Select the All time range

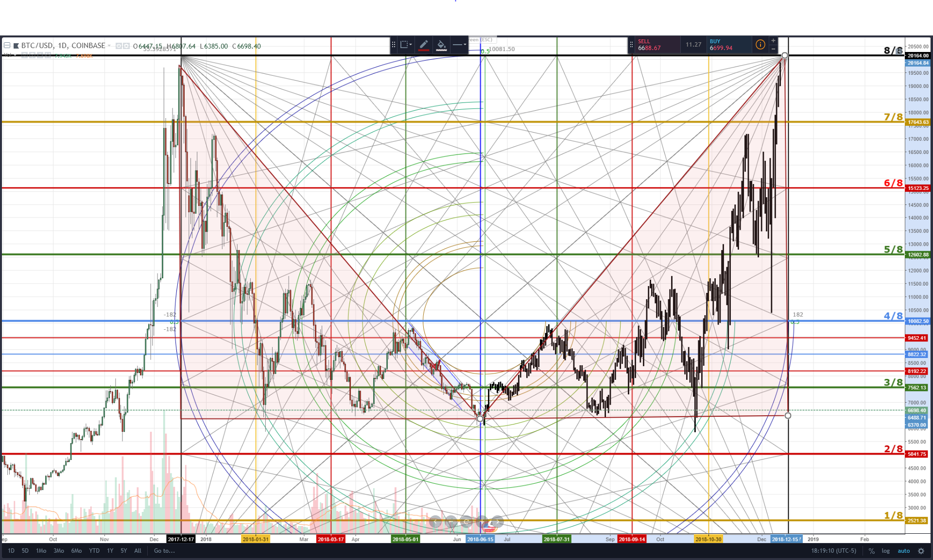[x=138, y=551]
